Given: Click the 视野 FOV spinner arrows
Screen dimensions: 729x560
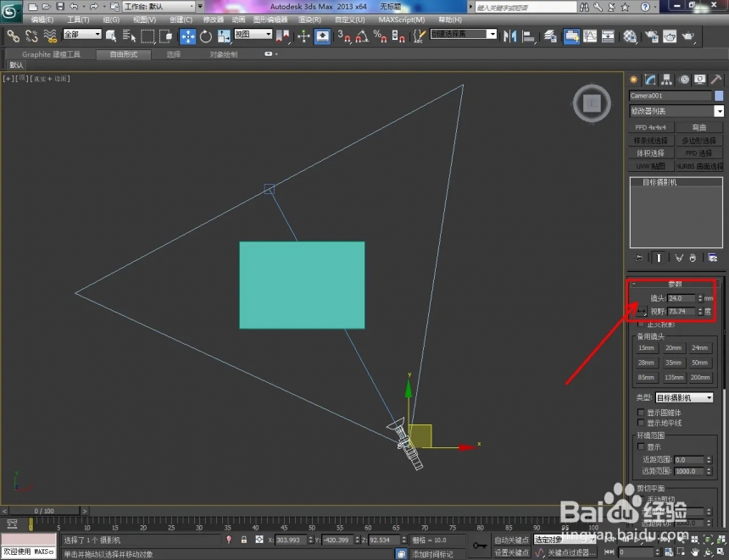Looking at the screenshot, I should (x=699, y=312).
